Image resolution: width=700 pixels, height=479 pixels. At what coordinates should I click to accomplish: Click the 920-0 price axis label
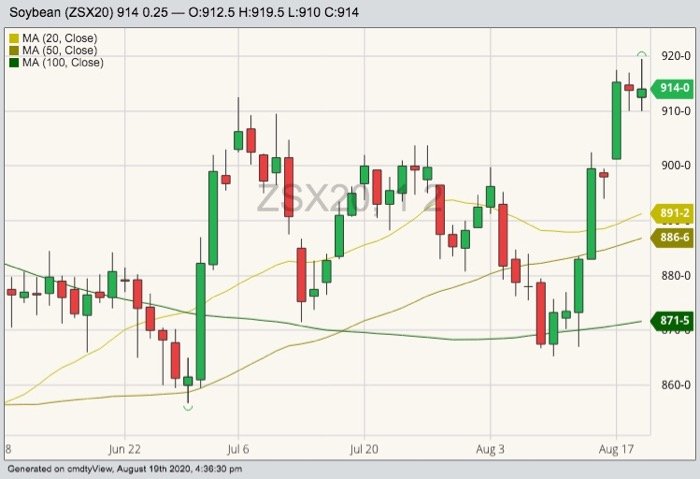point(675,56)
